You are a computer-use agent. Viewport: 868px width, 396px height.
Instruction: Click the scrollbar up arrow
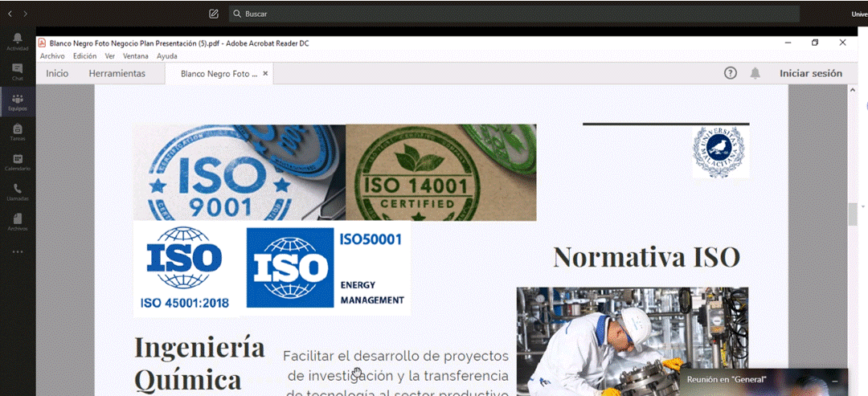tap(853, 90)
